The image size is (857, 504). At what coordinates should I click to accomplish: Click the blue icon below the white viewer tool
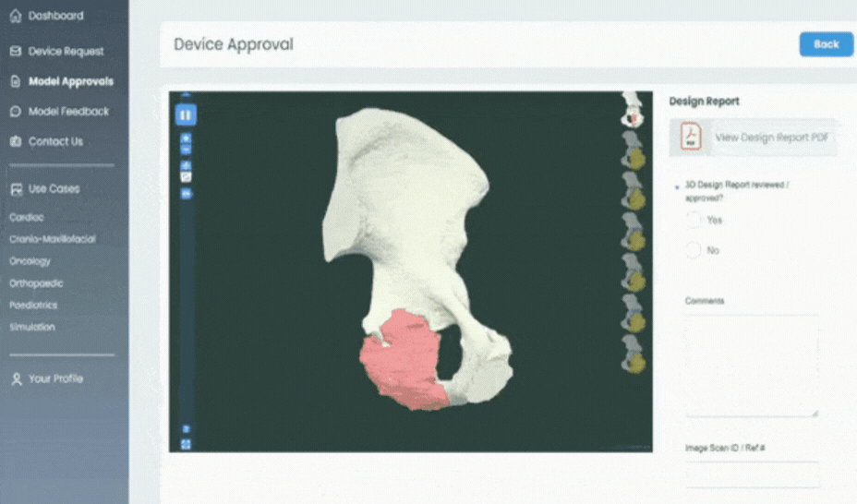tap(186, 193)
